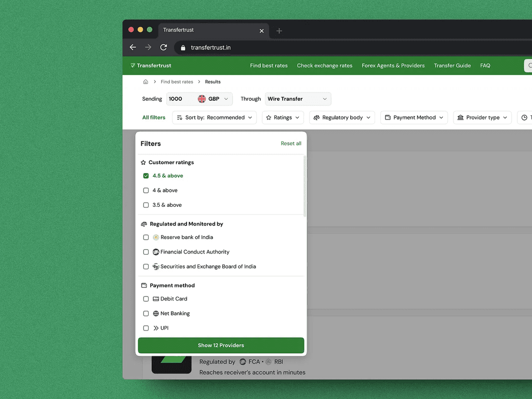Click the browser forward arrow
The image size is (532, 399).
[148, 47]
